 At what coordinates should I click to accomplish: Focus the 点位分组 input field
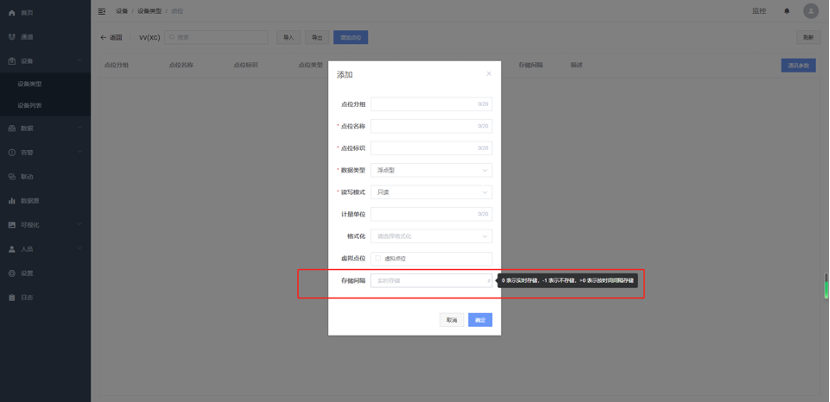point(431,104)
